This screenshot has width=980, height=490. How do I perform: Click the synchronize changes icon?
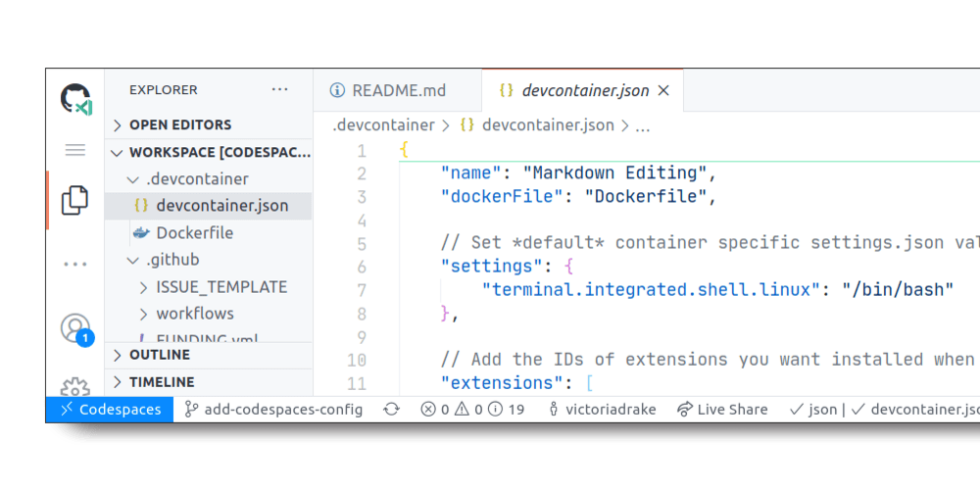coord(391,410)
